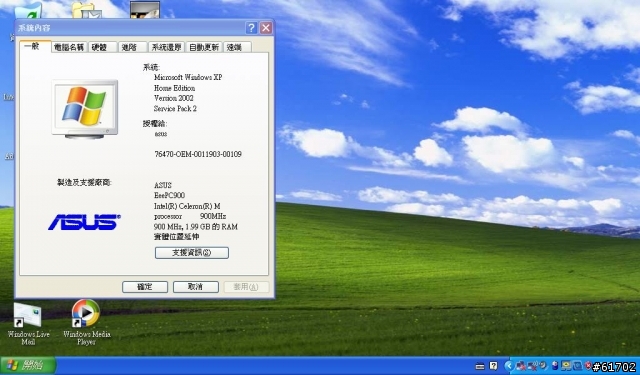
Task: Confirm with the 確定 button
Action: pos(145,287)
